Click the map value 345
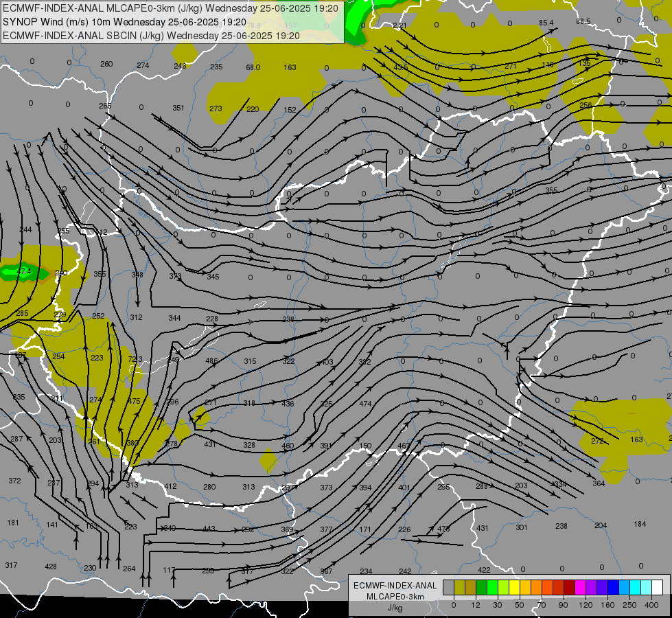Viewport: 672px width, 618px height. coord(213,277)
